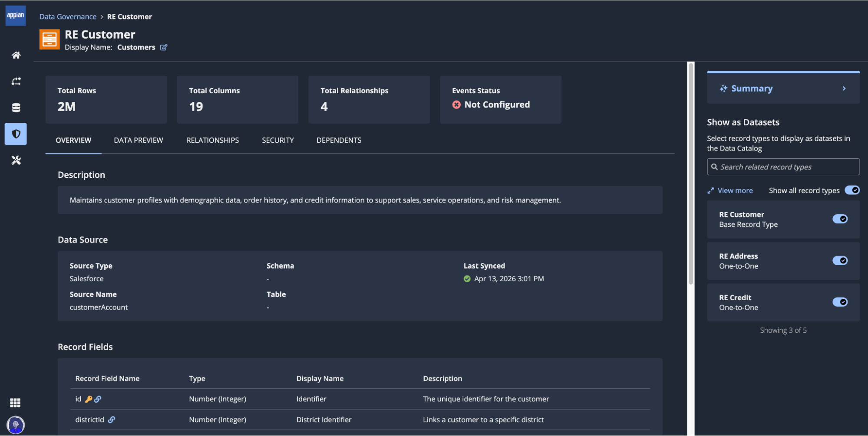Open the Relationships tab
The width and height of the screenshot is (868, 436).
pyautogui.click(x=213, y=140)
